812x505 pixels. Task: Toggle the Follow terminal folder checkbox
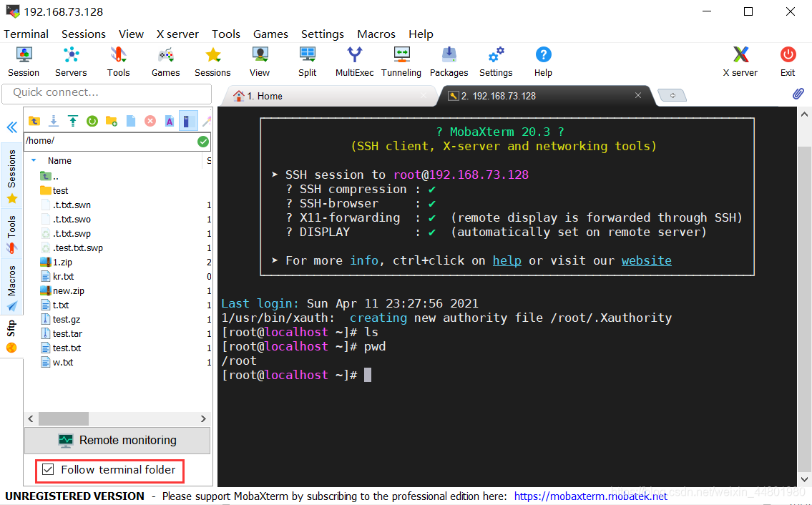coord(47,471)
